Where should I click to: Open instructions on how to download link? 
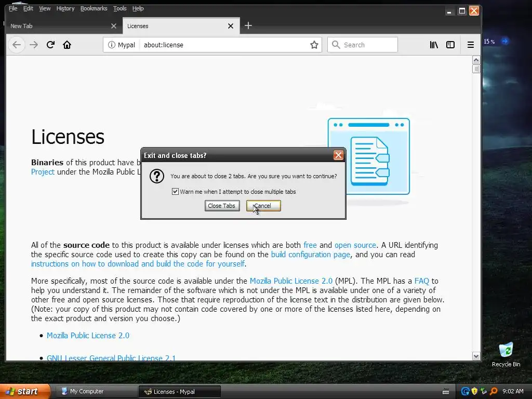[138, 264]
